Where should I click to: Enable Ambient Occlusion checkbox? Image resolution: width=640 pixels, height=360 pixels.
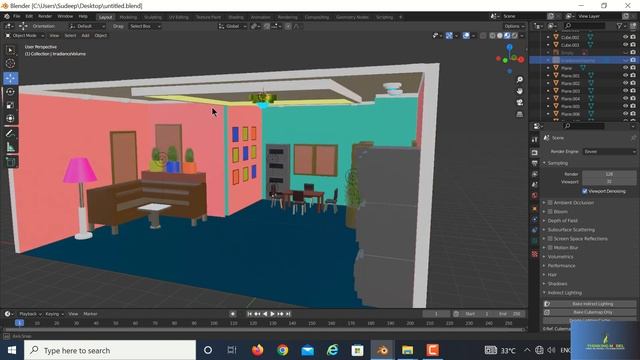coord(550,202)
